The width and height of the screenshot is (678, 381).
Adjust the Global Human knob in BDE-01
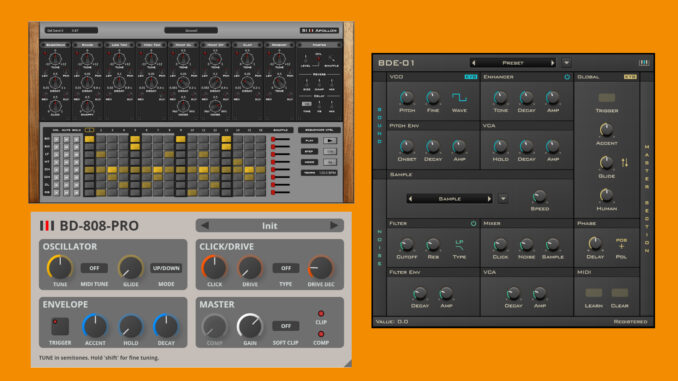point(606,195)
